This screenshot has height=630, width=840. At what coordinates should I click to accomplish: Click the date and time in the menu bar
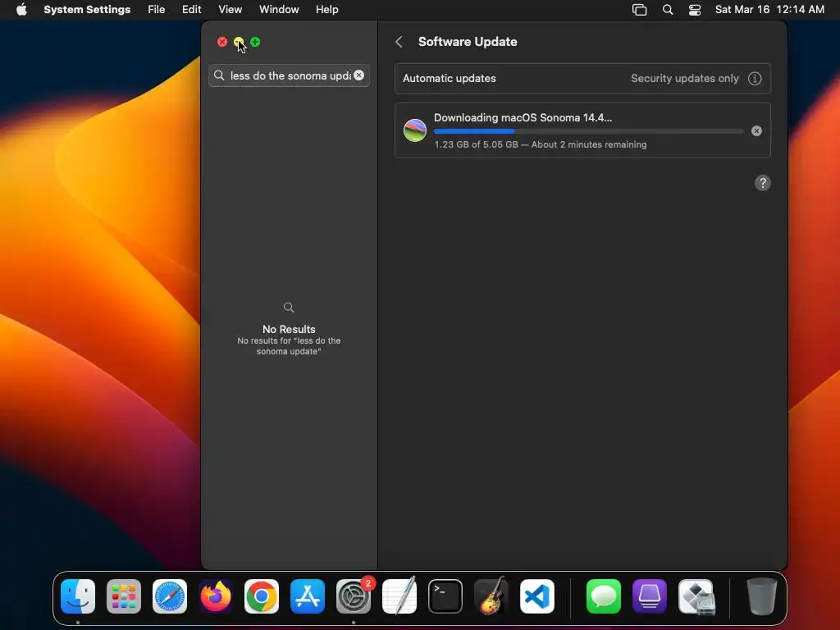coord(769,10)
